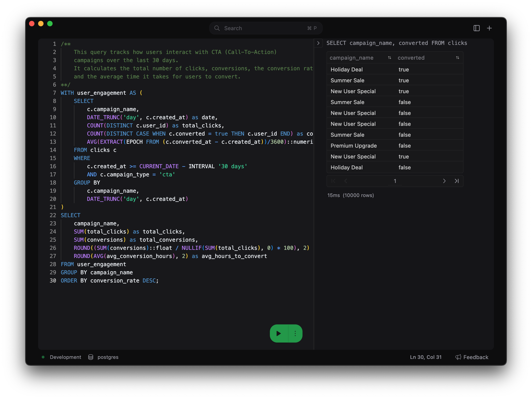This screenshot has height=399, width=532.
Task: Click the 15ms (10000 rows) status text
Action: 350,195
